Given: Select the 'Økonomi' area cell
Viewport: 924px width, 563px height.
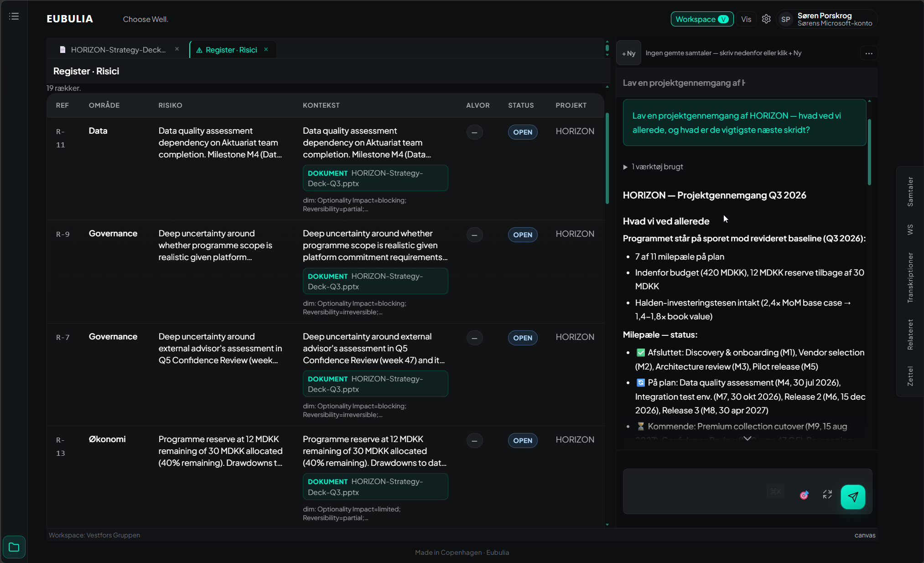Looking at the screenshot, I should coord(107,439).
